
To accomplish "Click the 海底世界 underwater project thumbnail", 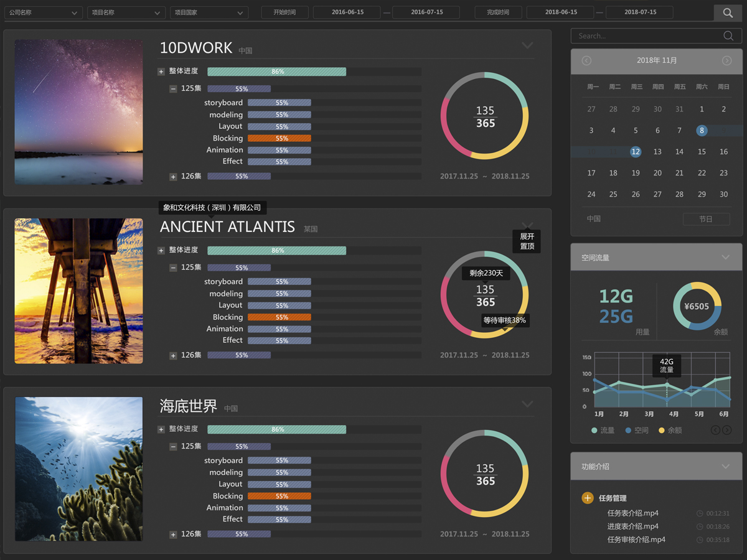I will (x=78, y=469).
